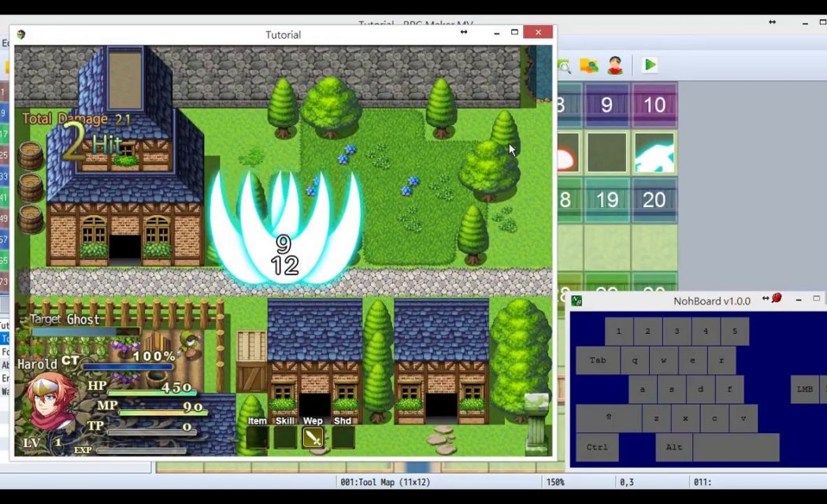Image resolution: width=827 pixels, height=504 pixels.
Task: Click the e key in NohBoard
Action: 692,360
